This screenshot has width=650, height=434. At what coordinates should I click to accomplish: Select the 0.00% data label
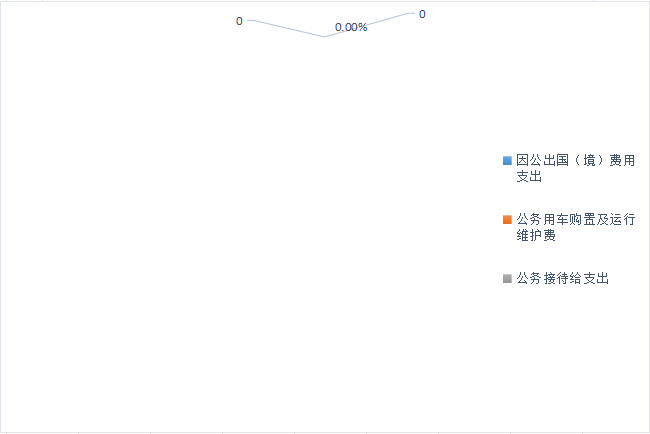pos(351,27)
